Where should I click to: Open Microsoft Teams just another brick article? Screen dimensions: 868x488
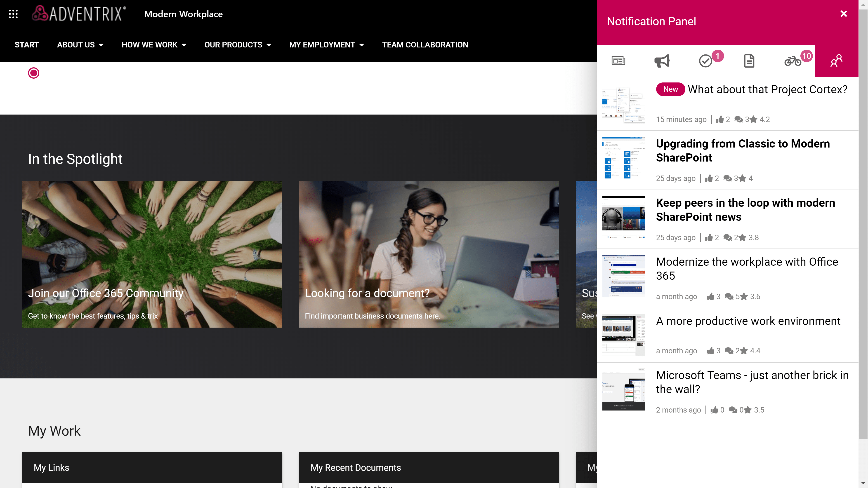[x=752, y=382]
